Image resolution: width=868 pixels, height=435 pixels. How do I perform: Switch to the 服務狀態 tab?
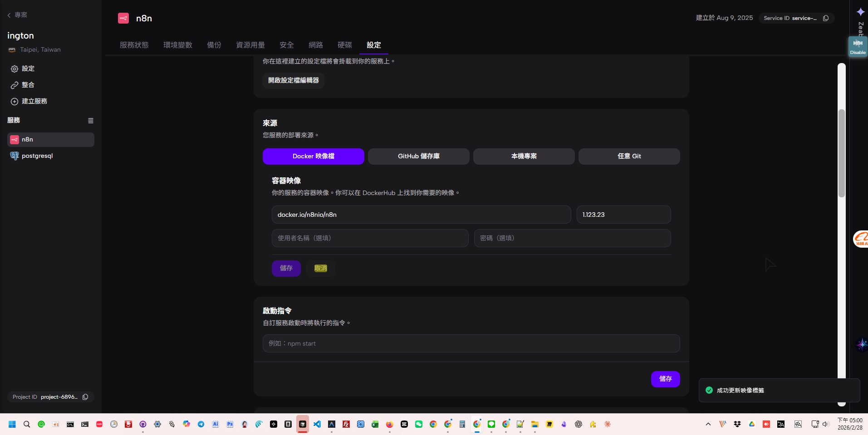(x=134, y=45)
